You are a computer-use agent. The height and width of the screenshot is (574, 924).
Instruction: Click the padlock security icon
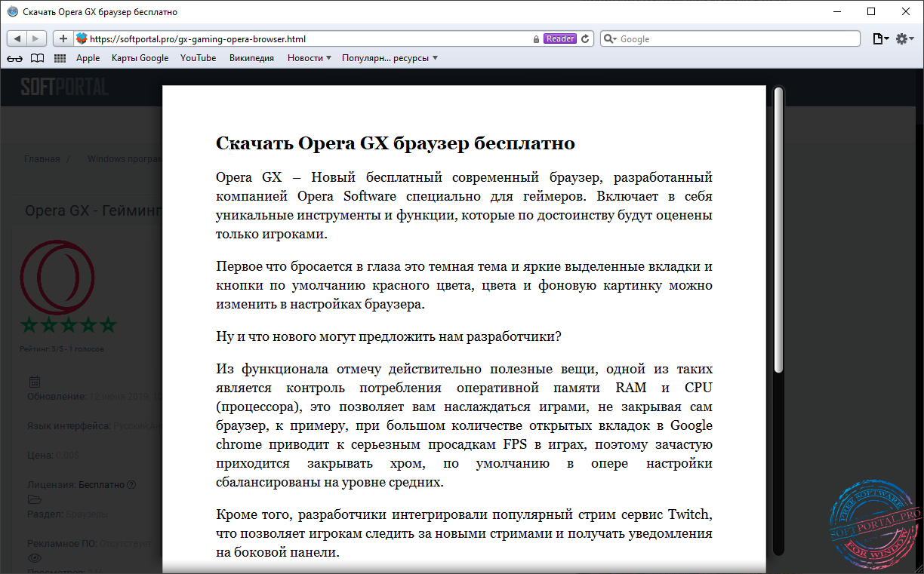click(x=537, y=39)
